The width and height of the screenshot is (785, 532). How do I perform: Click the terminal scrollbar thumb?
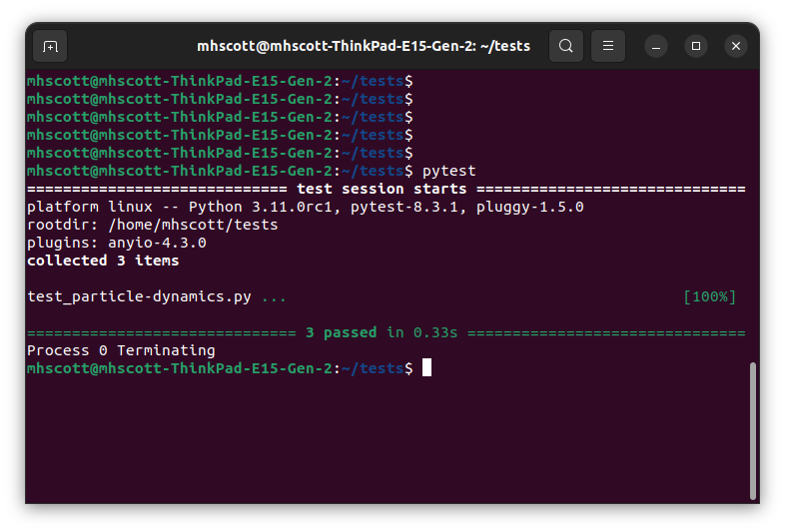pos(753,429)
